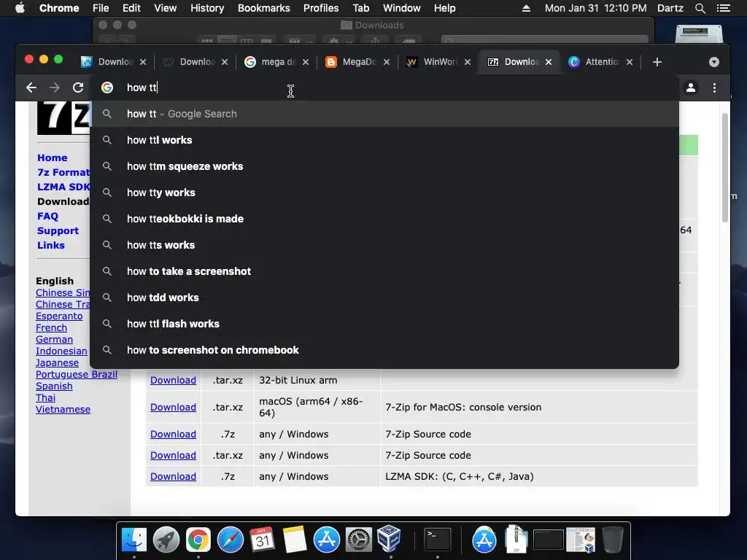Select 'how tt - Google Search' suggestion
747x560 pixels.
(384, 114)
